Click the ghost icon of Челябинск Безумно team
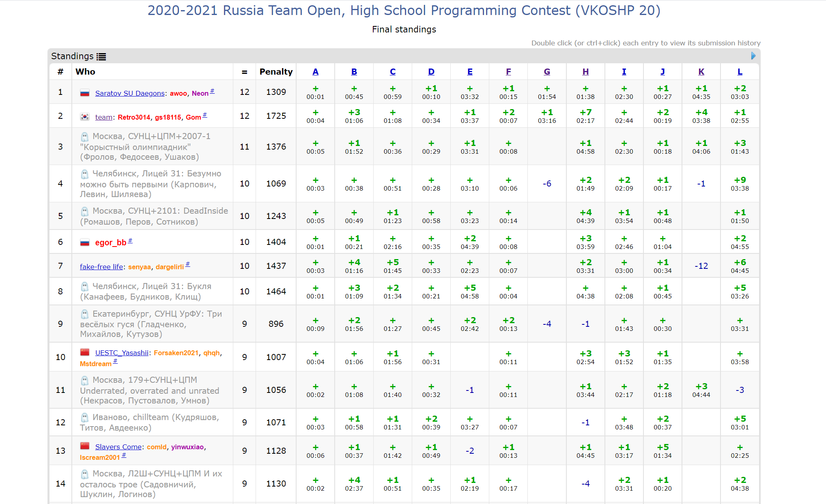This screenshot has height=504, width=826. click(x=84, y=174)
